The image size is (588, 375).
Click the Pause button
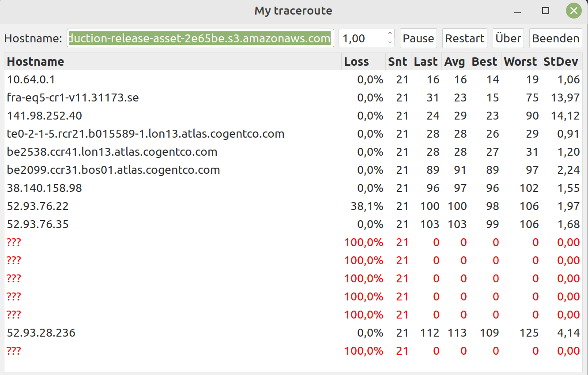(x=418, y=38)
